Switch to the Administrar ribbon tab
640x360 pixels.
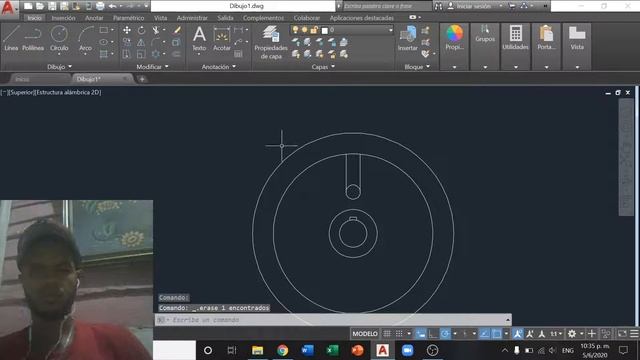192,18
